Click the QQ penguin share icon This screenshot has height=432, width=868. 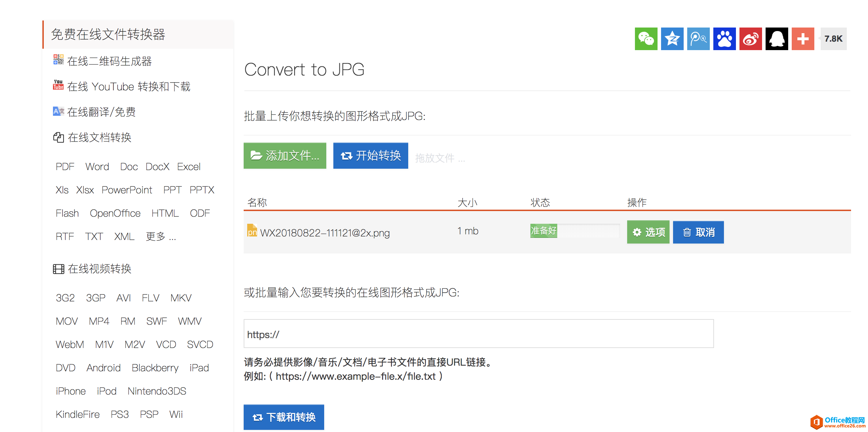tap(777, 39)
